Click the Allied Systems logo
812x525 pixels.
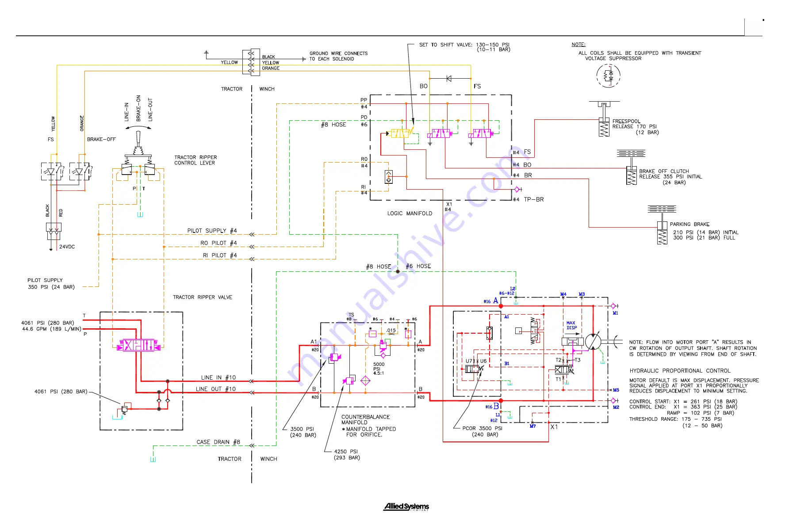click(x=406, y=507)
